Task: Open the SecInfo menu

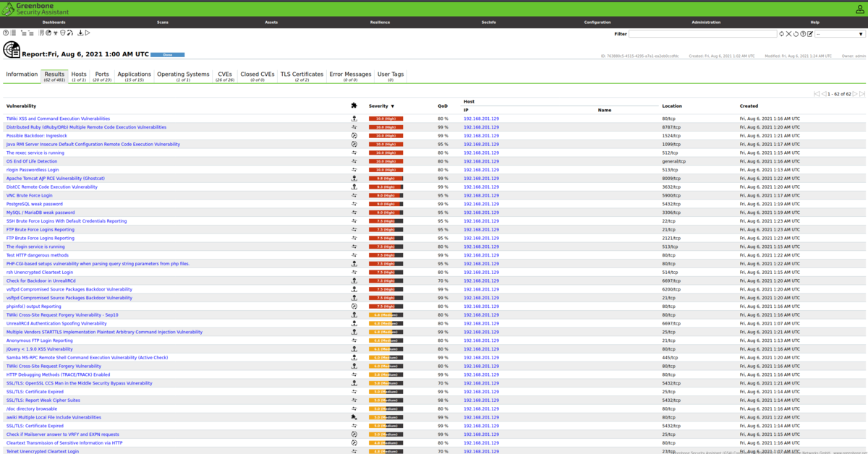Action: pos(489,22)
